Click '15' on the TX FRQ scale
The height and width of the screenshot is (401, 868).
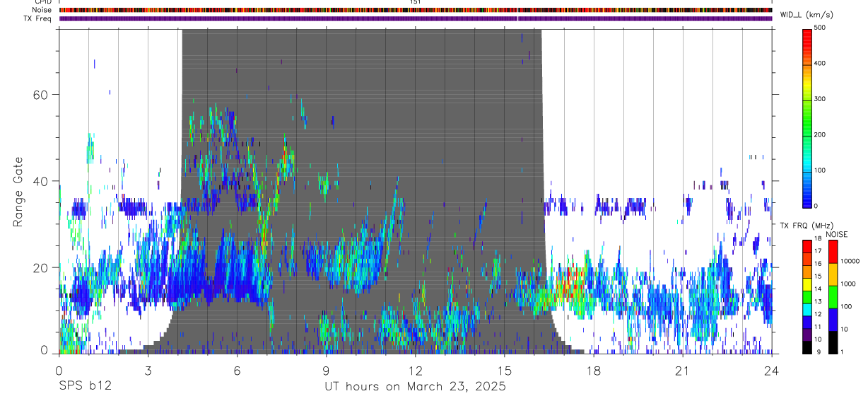coord(818,277)
